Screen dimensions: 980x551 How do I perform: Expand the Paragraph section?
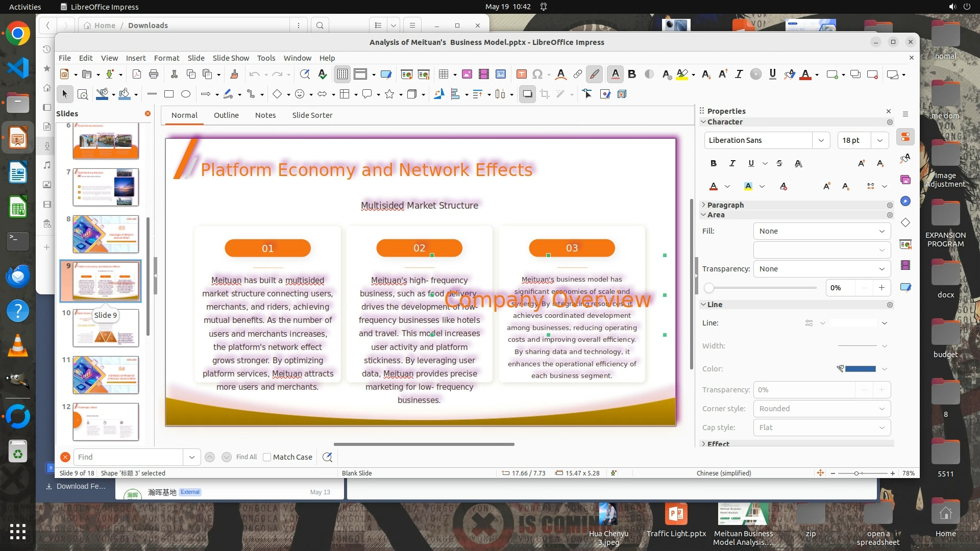pos(725,205)
